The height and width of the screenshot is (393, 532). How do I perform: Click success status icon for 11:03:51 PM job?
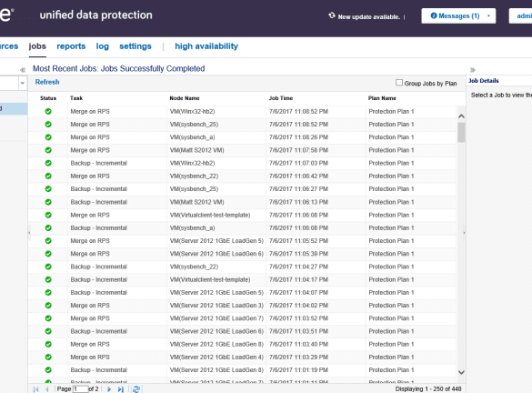48,331
